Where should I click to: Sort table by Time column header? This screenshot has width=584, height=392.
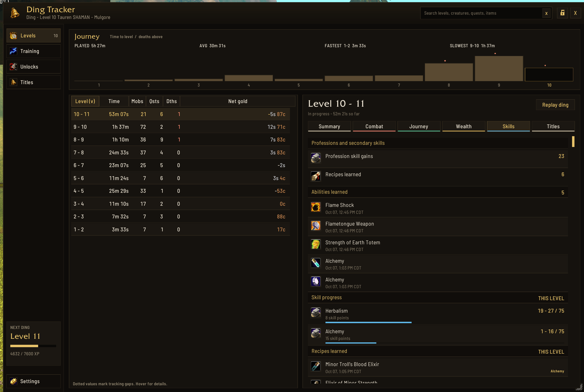pyautogui.click(x=114, y=101)
